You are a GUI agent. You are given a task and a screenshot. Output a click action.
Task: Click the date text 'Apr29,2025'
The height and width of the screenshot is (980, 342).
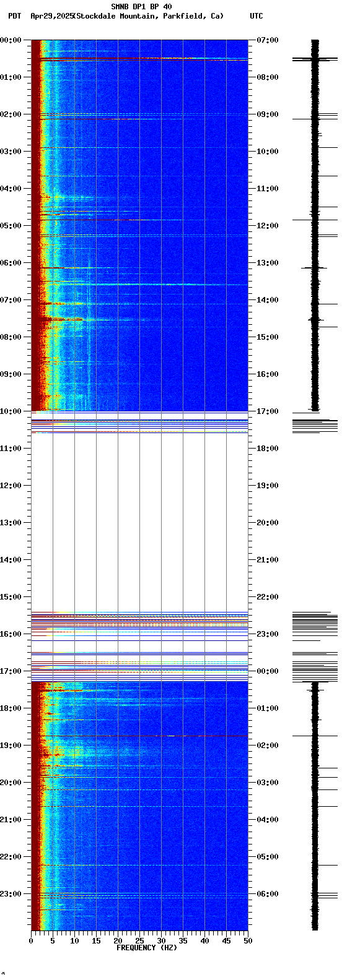pos(51,16)
